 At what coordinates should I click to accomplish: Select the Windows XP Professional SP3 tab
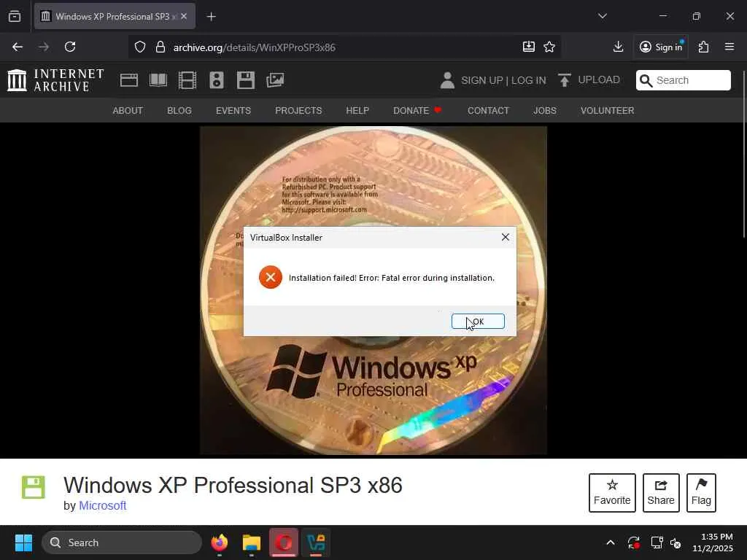[x=115, y=16]
